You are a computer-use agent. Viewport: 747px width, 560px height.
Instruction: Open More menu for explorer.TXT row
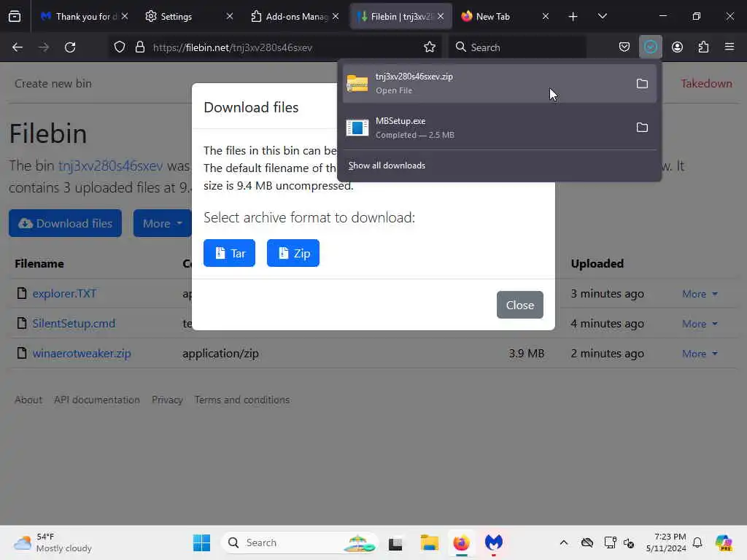700,294
